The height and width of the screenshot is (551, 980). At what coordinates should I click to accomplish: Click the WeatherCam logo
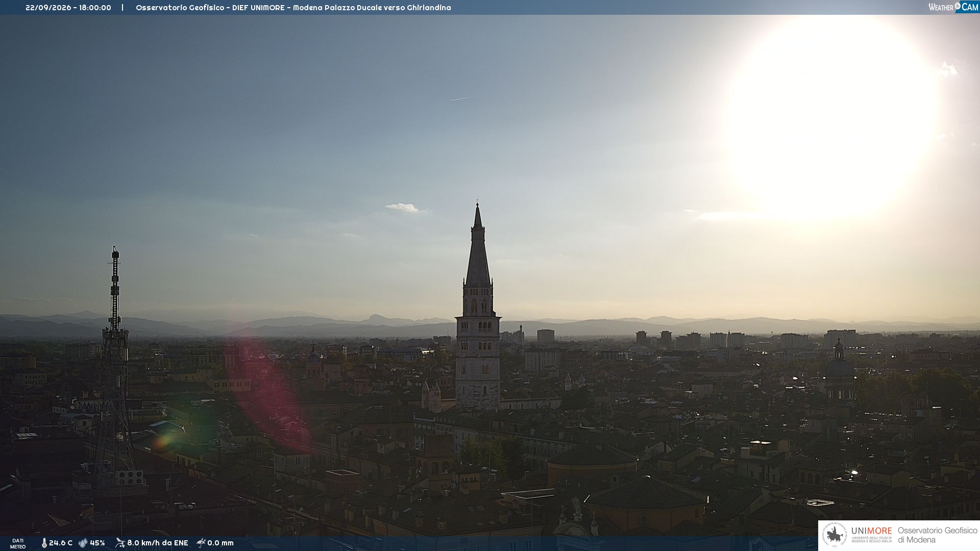(x=953, y=7)
